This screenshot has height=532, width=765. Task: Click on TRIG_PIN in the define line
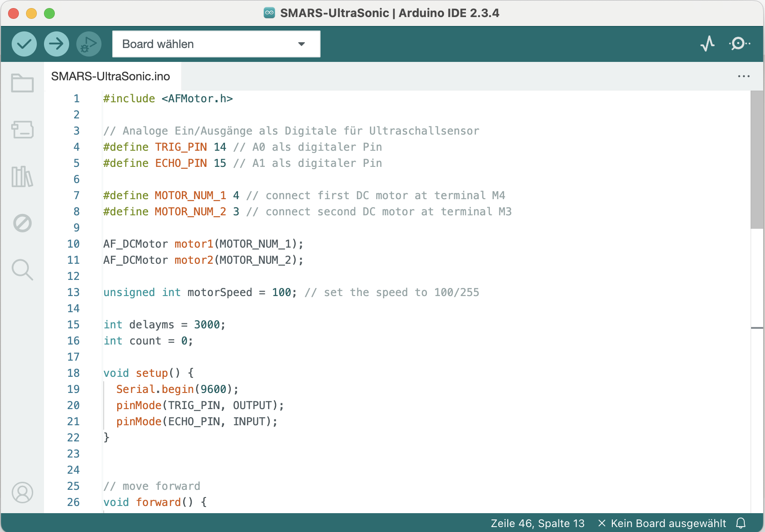181,147
